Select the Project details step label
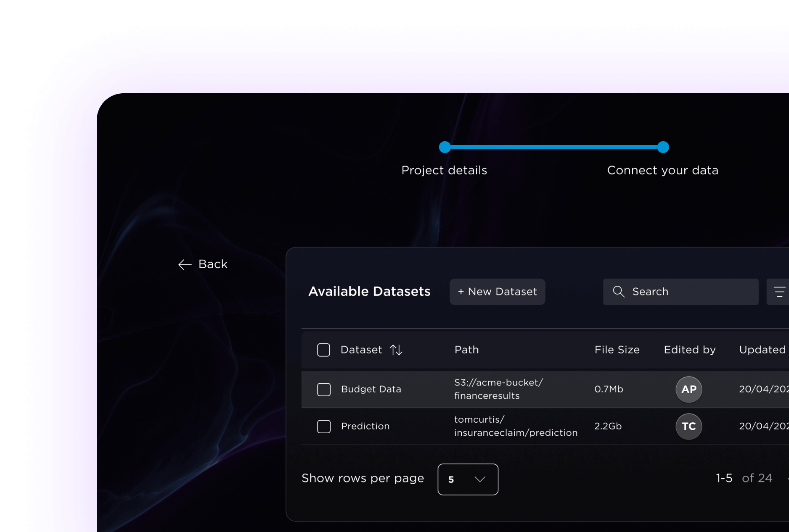The image size is (789, 532). tap(444, 170)
